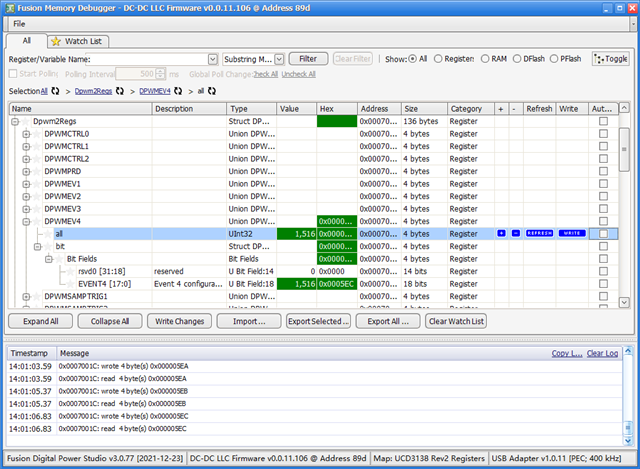
Task: Star the DPWMEV2 row for watch list
Action: tap(37, 196)
